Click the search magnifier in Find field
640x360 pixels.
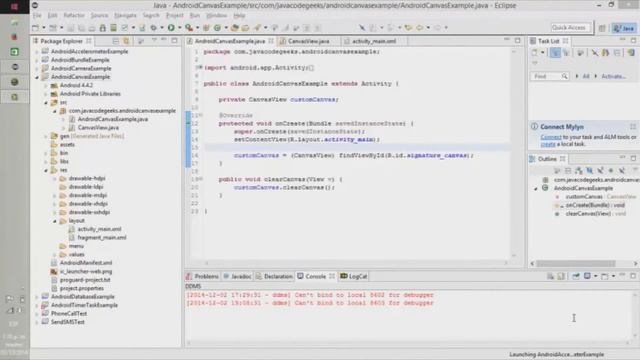[x=564, y=76]
